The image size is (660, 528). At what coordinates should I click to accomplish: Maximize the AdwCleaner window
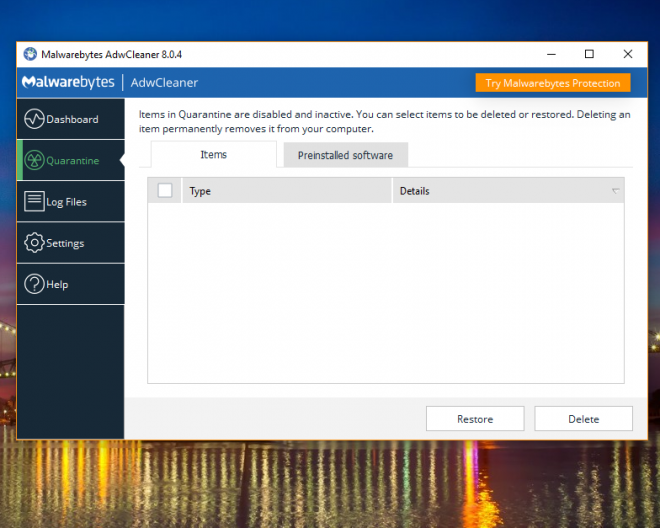[x=589, y=54]
